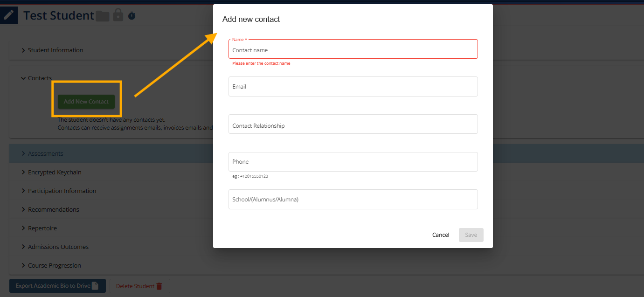This screenshot has height=297, width=644.
Task: Click the Save button in the dialog
Action: [x=471, y=235]
